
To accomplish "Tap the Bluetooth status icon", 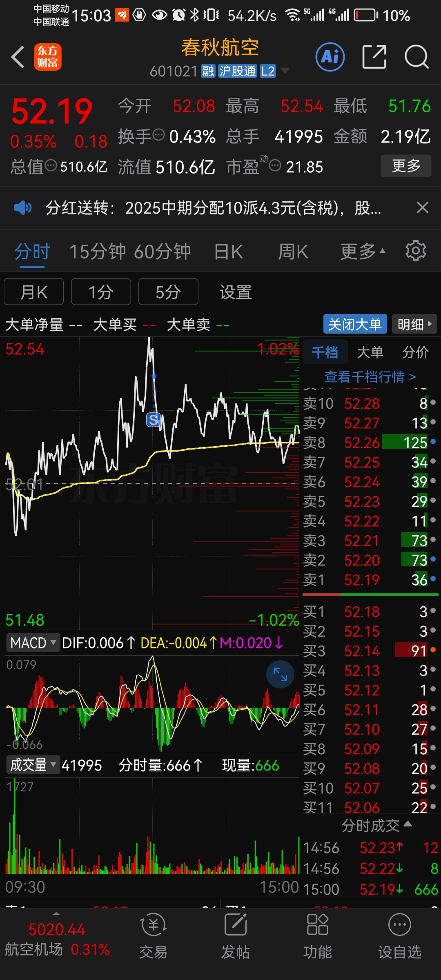I will [194, 15].
